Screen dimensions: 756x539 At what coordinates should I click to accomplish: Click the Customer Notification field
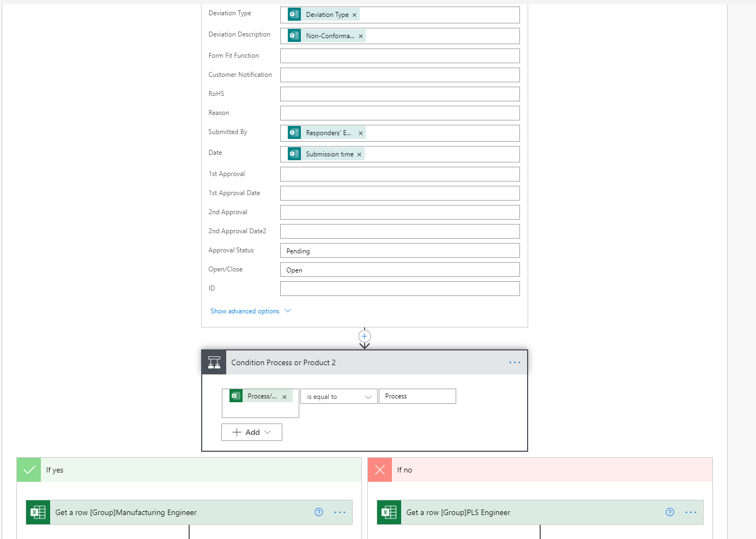400,75
